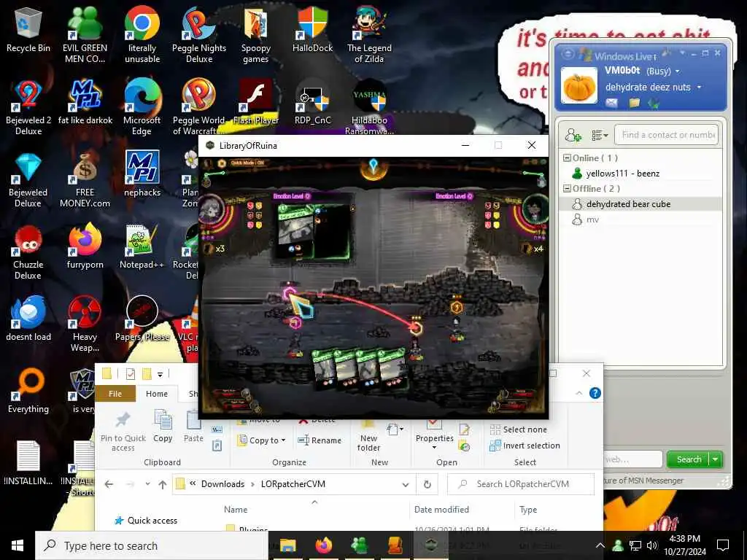Collapse the File Explorer ribbon chevron
The image size is (747, 560).
click(579, 393)
